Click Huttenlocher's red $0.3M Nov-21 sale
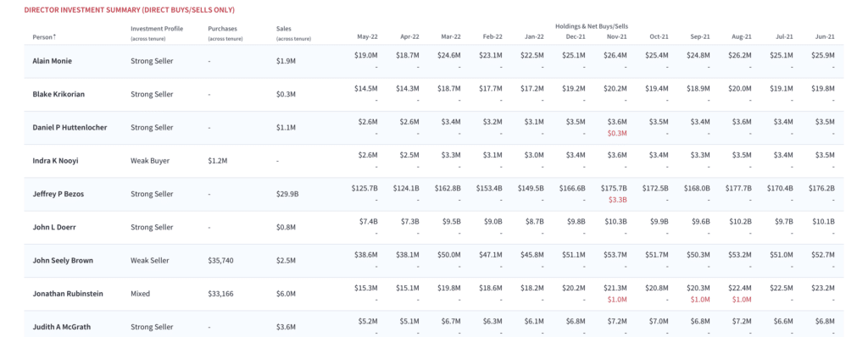This screenshot has width=868, height=337. pos(617,134)
